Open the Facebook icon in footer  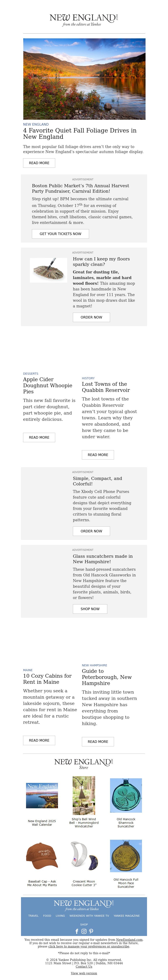[x=77, y=931]
